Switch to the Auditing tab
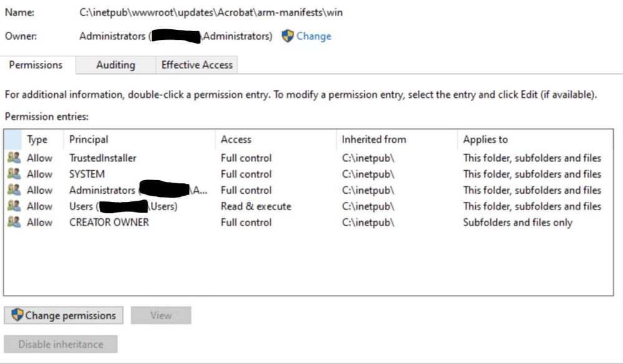The image size is (623, 364). [x=115, y=65]
